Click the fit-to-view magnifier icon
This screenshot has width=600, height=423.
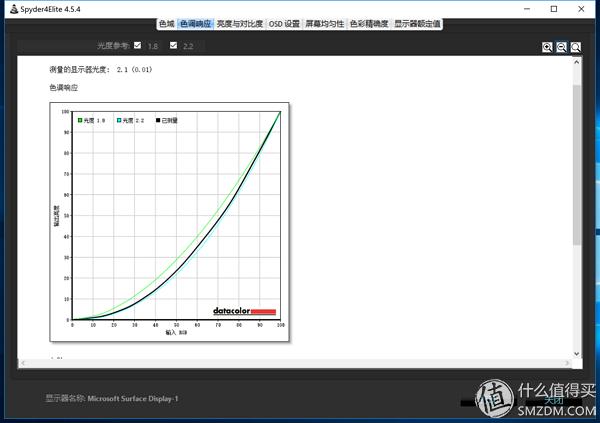point(576,47)
